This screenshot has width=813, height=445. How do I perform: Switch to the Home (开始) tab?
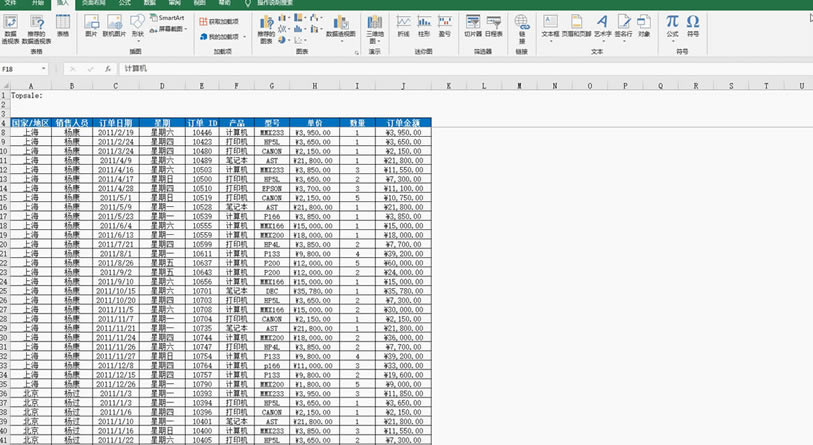pyautogui.click(x=38, y=3)
